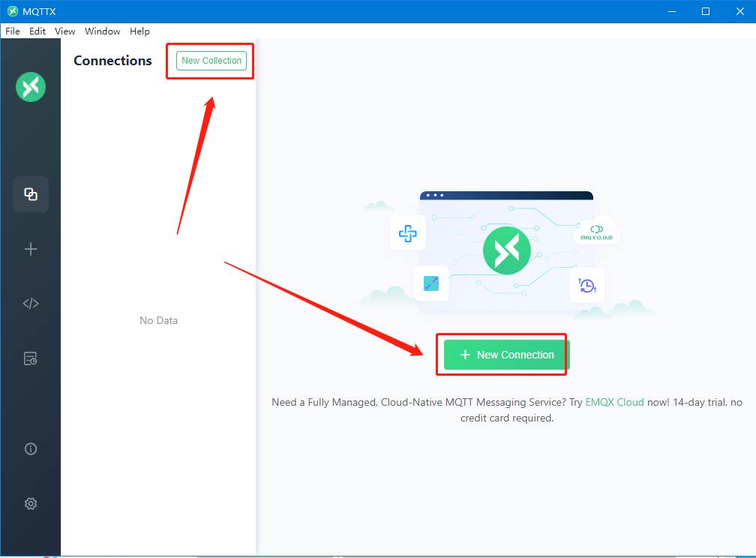Open Settings with the gear icon

point(31,504)
